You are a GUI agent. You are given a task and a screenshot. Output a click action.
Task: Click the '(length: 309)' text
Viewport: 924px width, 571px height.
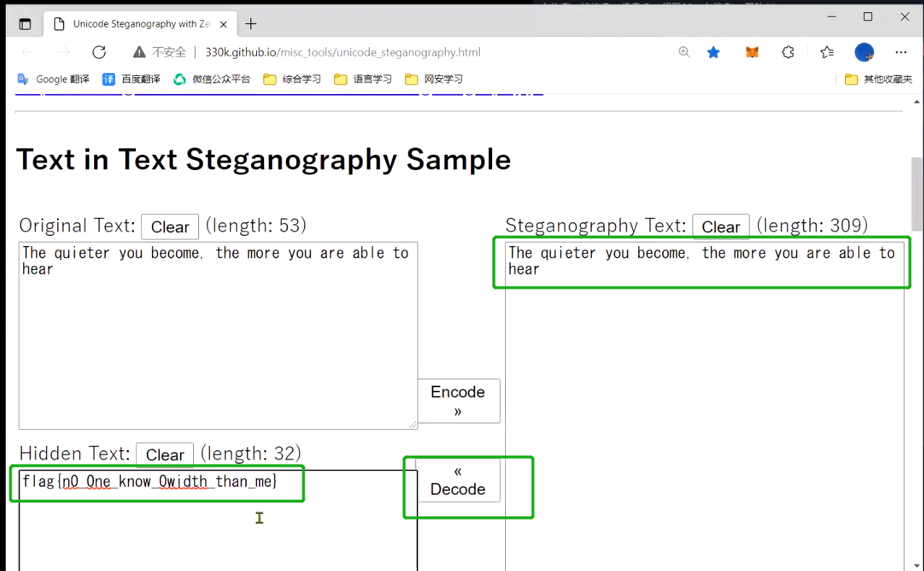[813, 226]
